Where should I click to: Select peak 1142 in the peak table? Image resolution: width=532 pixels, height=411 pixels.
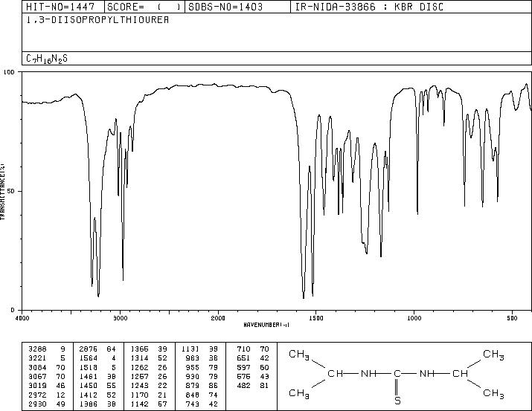[x=139, y=404]
